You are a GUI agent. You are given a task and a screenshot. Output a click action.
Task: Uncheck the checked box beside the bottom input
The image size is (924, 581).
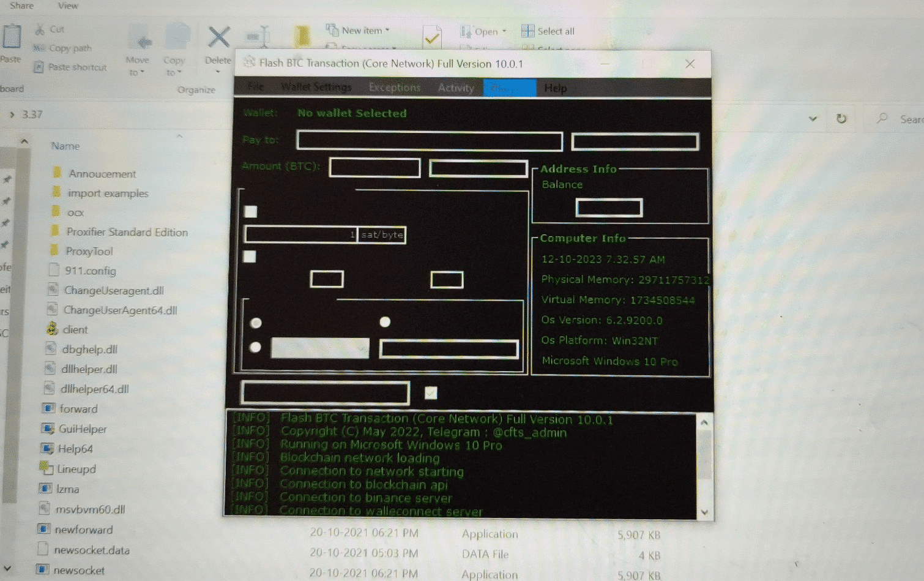tap(431, 393)
